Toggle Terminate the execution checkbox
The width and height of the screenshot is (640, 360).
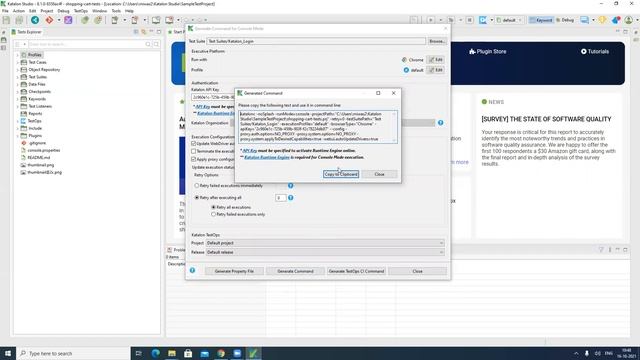(194, 151)
